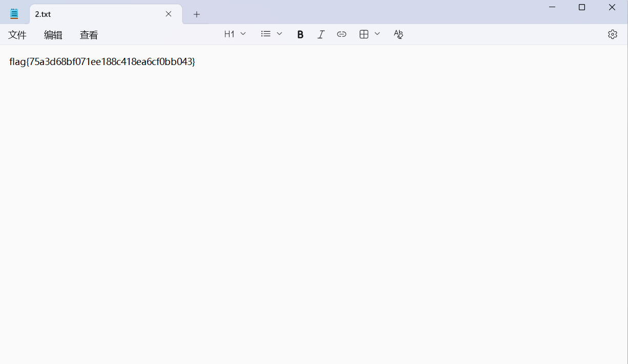Viewport: 628px width, 364px height.
Task: Click the flag{75a3d68bf071ee188c418ea6cf0bb043} text line
Action: pos(102,61)
